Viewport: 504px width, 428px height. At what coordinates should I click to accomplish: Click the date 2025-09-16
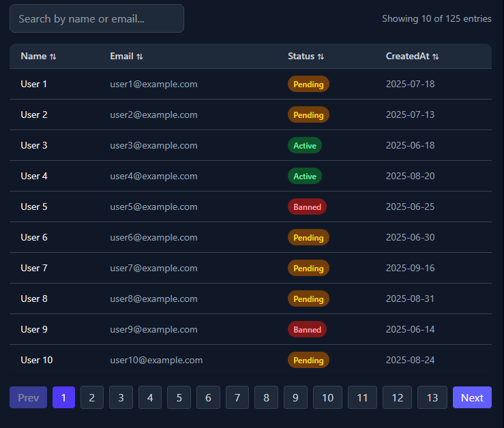click(x=410, y=268)
